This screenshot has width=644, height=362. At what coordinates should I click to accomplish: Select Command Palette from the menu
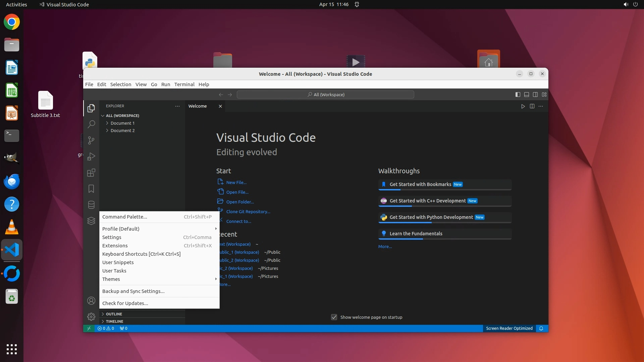pos(124,217)
